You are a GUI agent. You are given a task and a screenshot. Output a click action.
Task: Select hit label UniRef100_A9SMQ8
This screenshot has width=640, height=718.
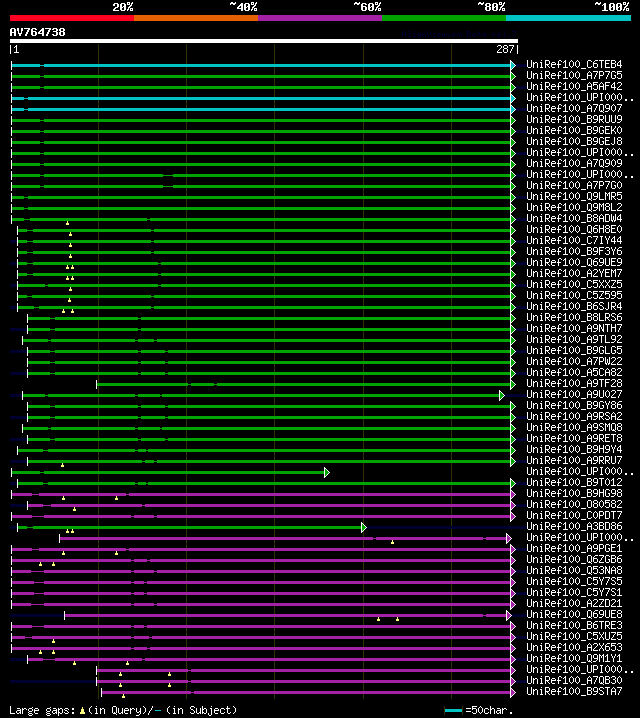[x=574, y=427]
